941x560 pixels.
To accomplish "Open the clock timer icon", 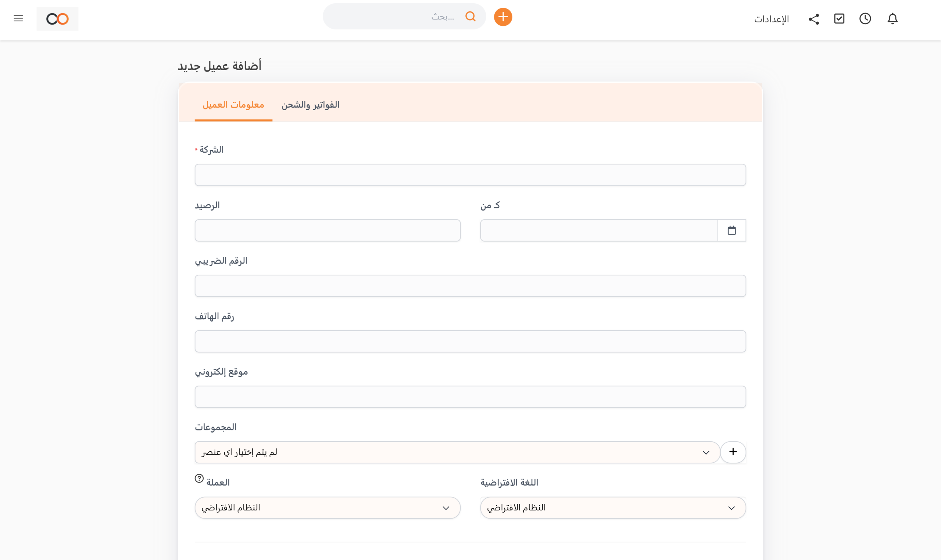I will (865, 19).
